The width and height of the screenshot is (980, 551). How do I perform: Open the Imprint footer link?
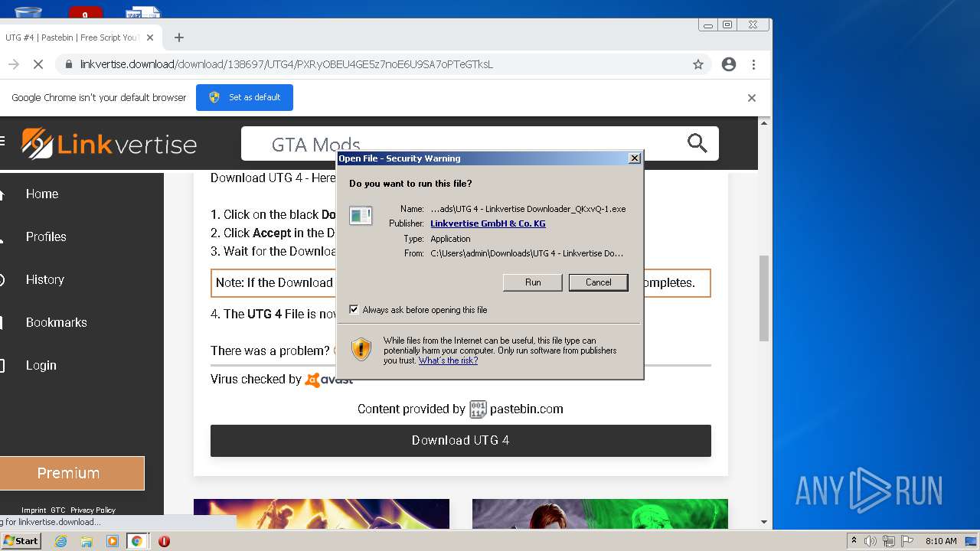[34, 510]
